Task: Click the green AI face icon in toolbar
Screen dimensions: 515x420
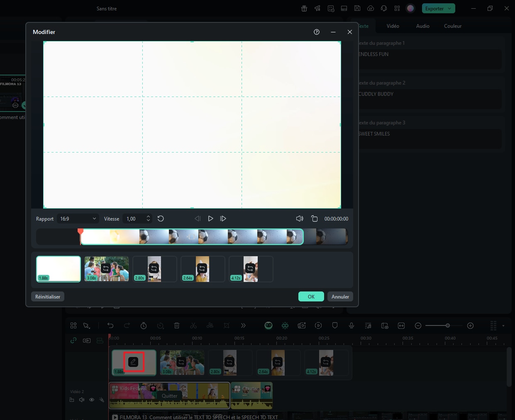Action: 268,325
